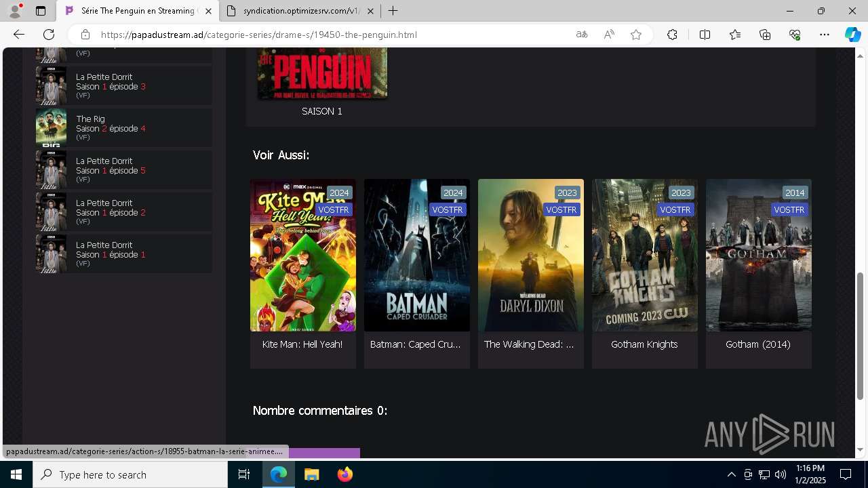
Task: Open La Petite Dorrit Saison 1 épisode 3
Action: [124, 85]
